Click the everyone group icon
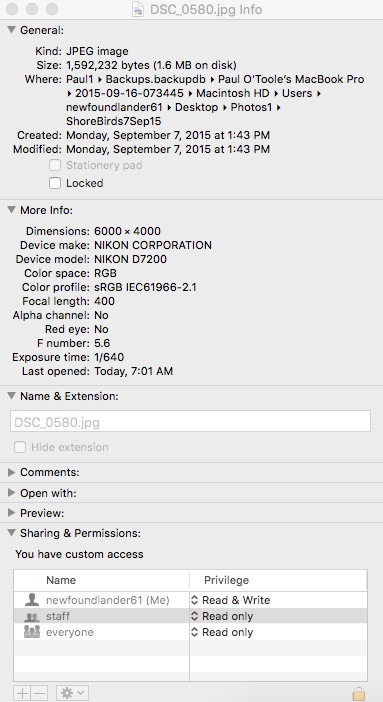 click(x=31, y=632)
